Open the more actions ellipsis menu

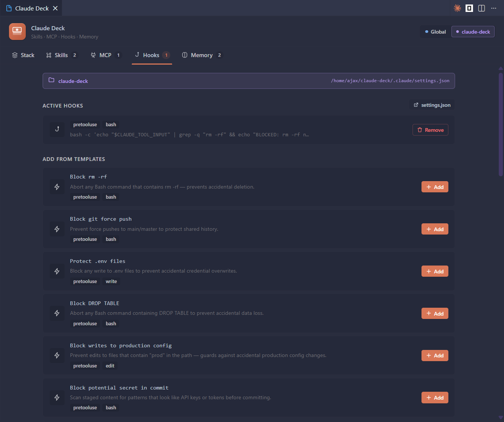[494, 8]
